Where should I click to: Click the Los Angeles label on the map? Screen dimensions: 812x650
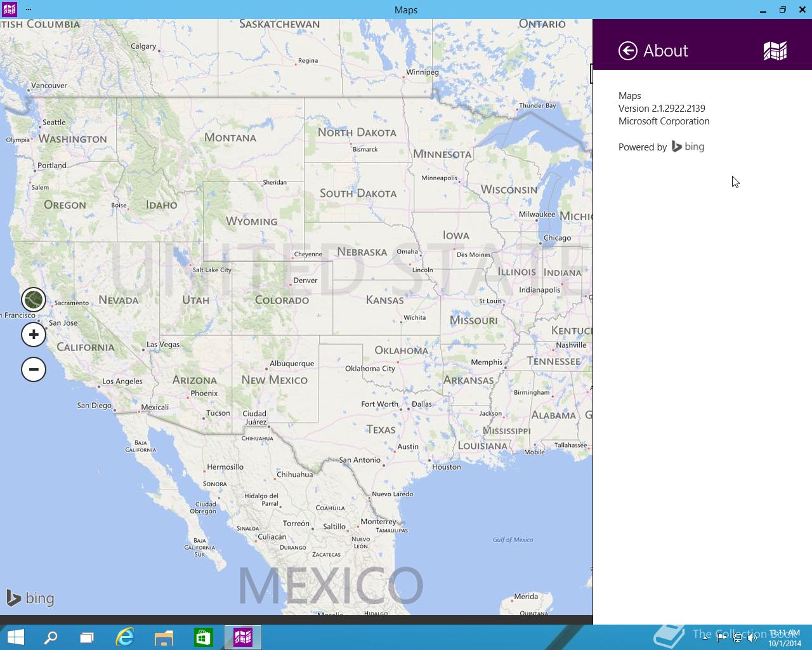click(x=122, y=381)
